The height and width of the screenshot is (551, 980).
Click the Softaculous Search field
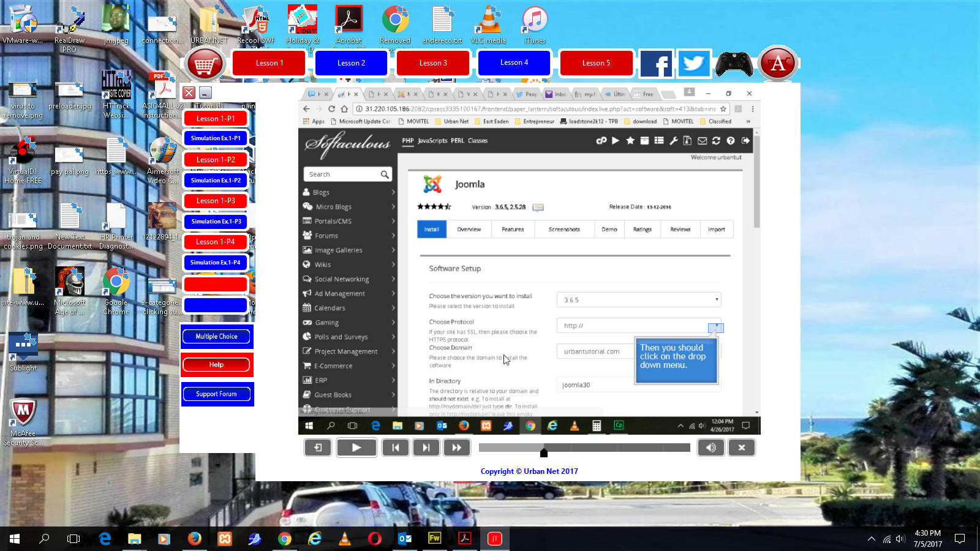[x=347, y=174]
